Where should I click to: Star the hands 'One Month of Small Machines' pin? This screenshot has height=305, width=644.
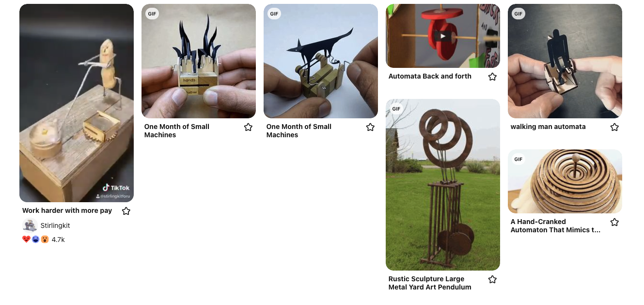click(248, 127)
